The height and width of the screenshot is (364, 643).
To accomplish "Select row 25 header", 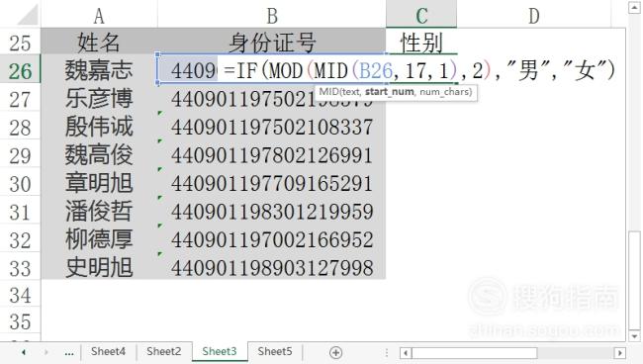I will coord(20,43).
